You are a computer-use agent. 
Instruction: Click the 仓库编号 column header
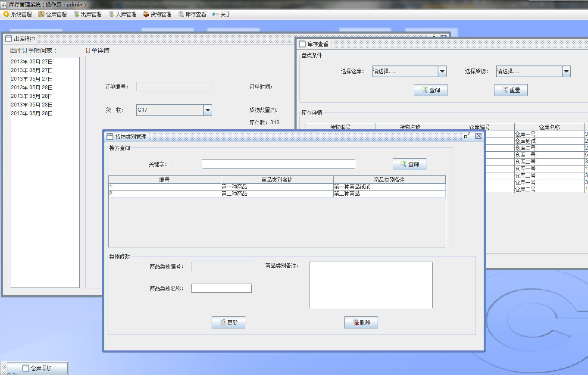tap(479, 127)
